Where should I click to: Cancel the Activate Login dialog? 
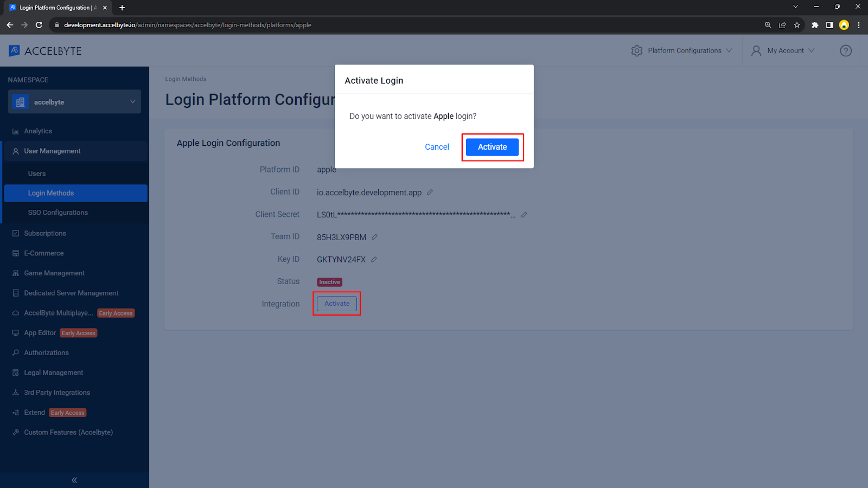(x=437, y=147)
